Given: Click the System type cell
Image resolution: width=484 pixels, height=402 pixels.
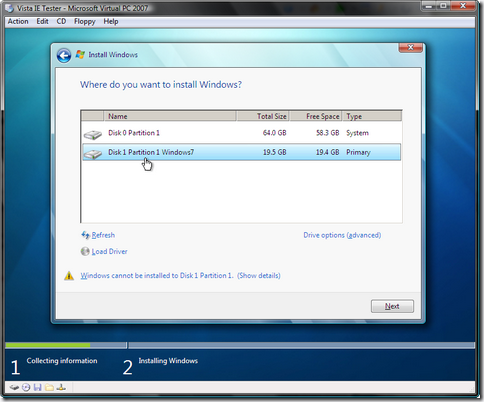Looking at the screenshot, I should (x=357, y=133).
